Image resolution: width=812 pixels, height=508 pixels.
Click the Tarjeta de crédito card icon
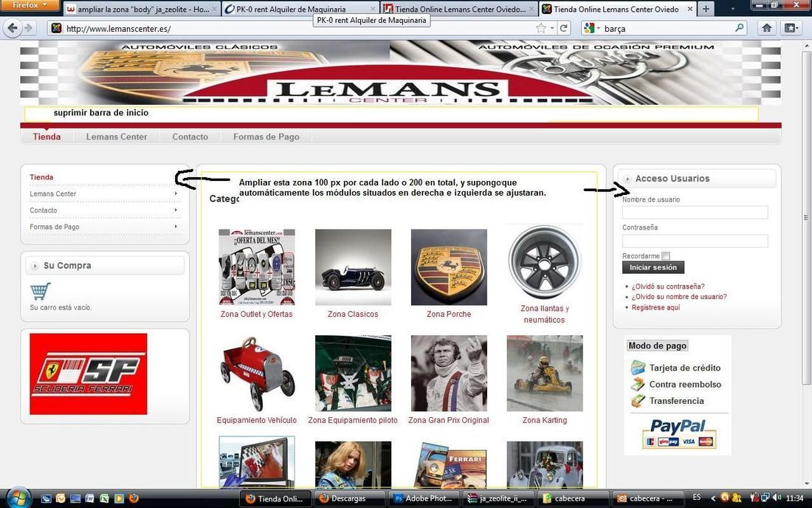click(638, 368)
